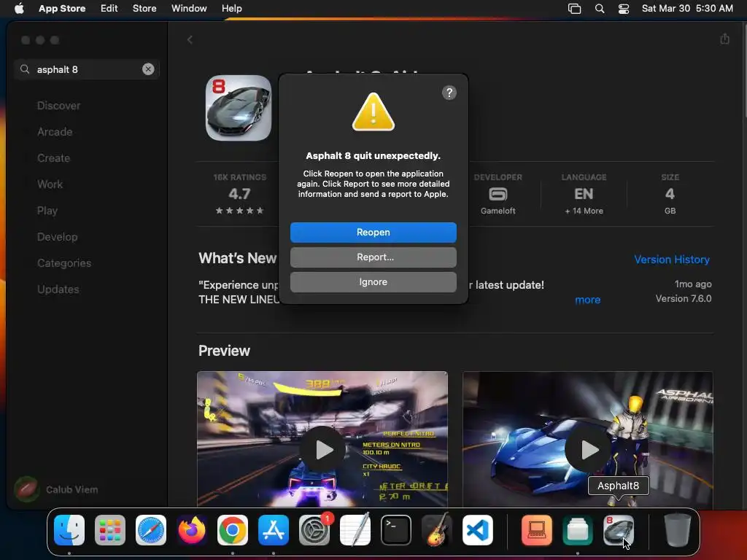Click the Reopen button in crash dialog
Image resolution: width=747 pixels, height=560 pixels.
coord(373,233)
